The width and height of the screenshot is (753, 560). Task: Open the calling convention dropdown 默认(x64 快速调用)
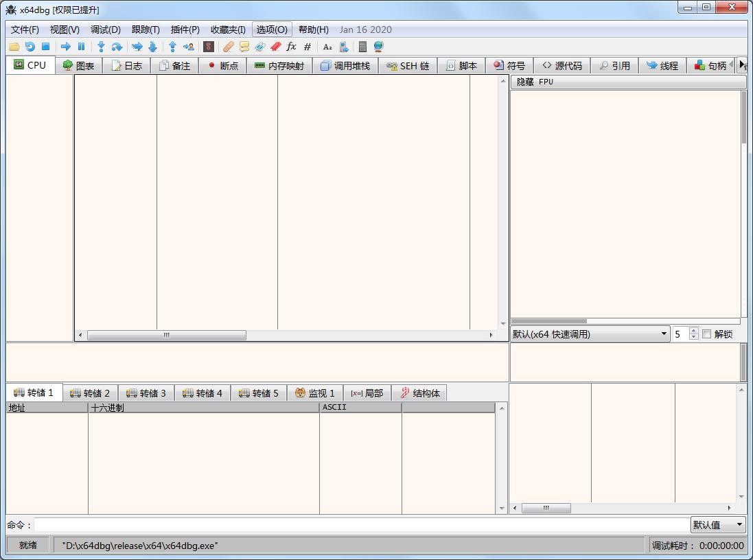(590, 334)
